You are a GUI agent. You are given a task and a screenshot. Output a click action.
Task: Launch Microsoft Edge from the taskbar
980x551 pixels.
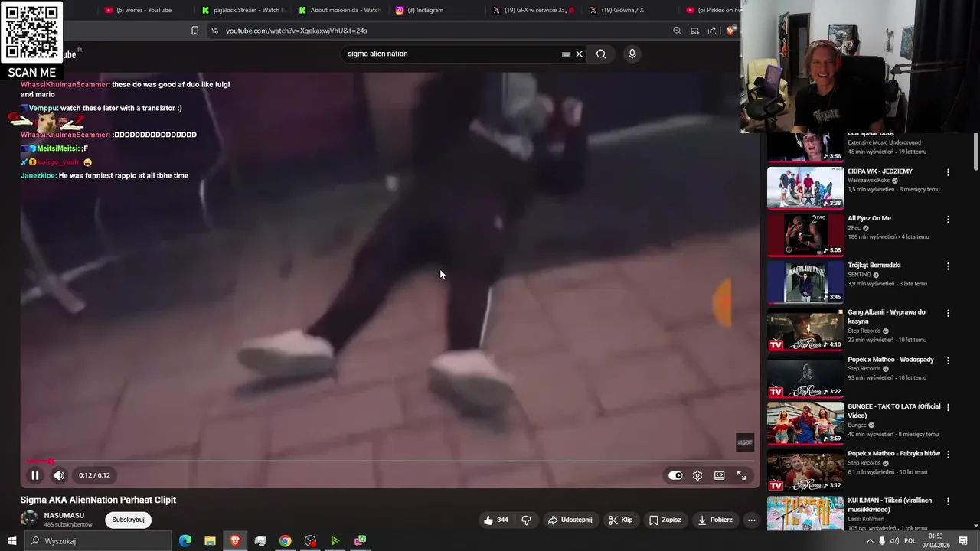(x=185, y=541)
